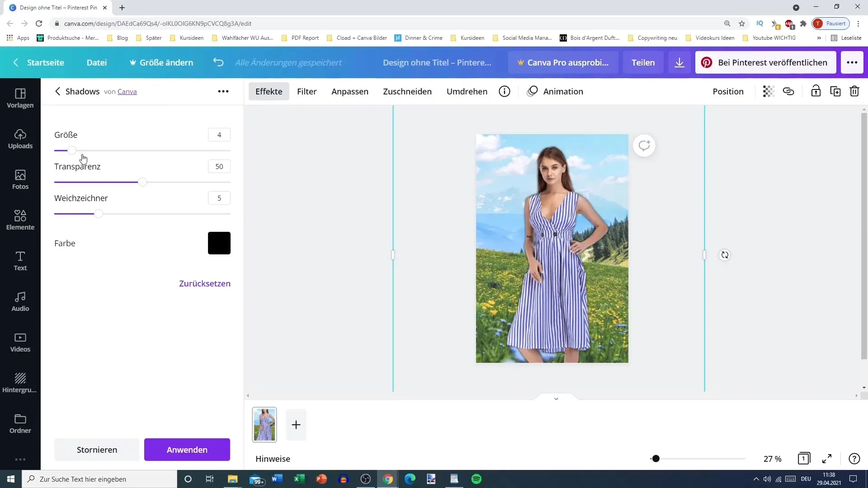The image size is (868, 488).
Task: Open the transparency checkerboard icon
Action: point(769,91)
